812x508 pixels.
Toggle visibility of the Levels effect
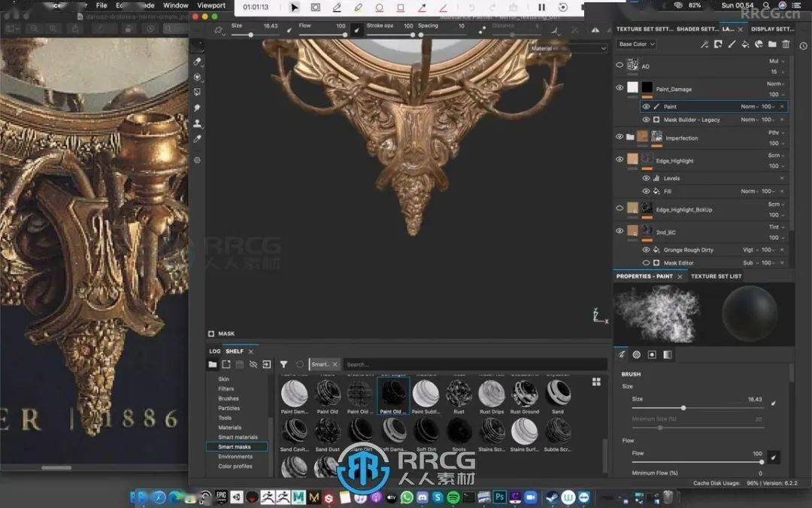tap(646, 178)
